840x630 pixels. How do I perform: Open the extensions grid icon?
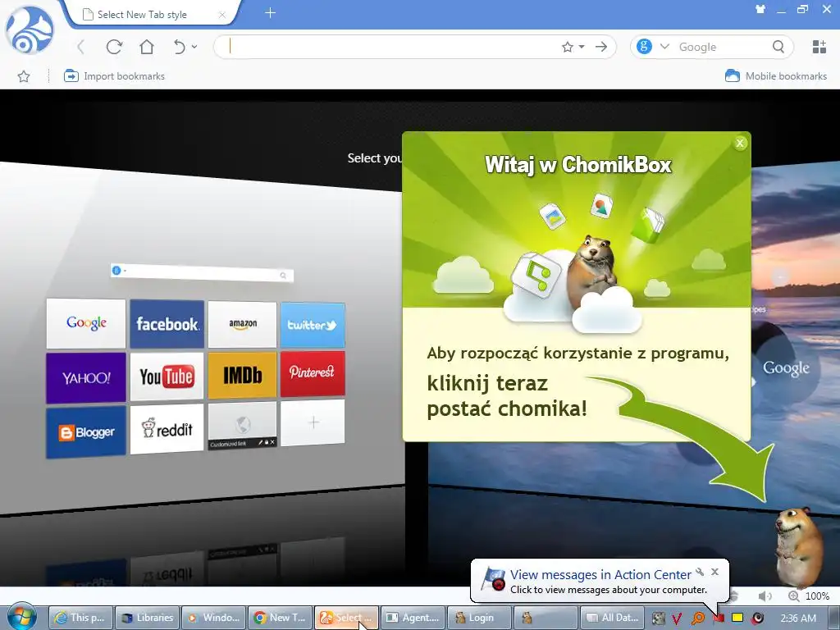(x=819, y=47)
